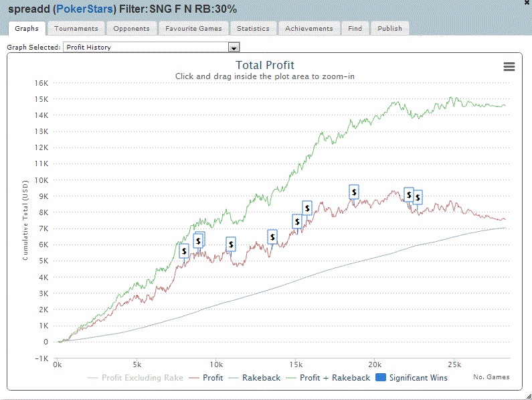Click the last significant win marker on the right
The width and height of the screenshot is (532, 400).
tap(418, 197)
